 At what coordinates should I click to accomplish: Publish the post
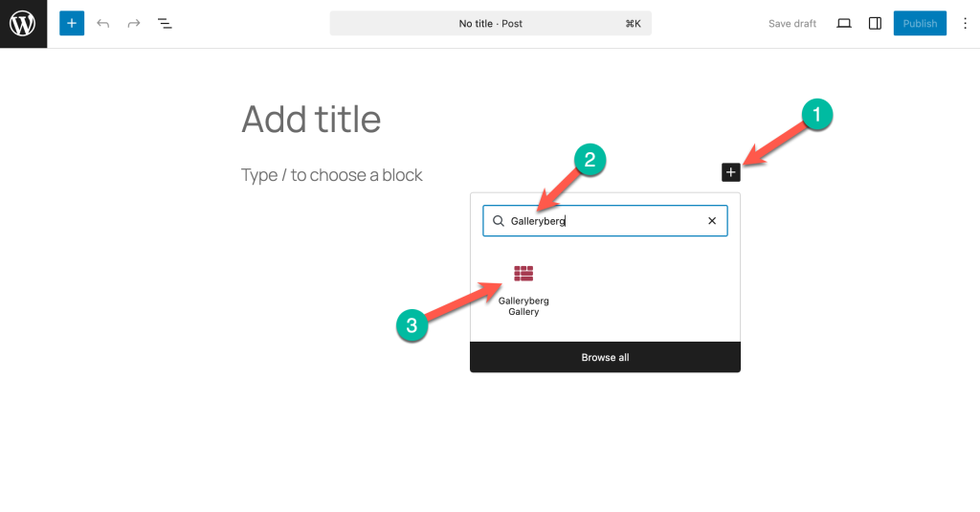click(x=920, y=23)
